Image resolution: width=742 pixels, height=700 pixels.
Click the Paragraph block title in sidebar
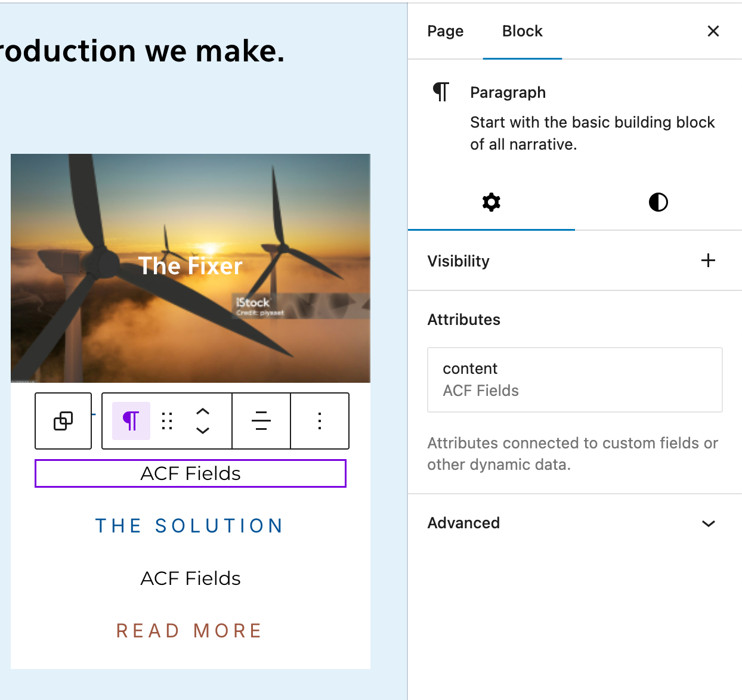point(508,92)
